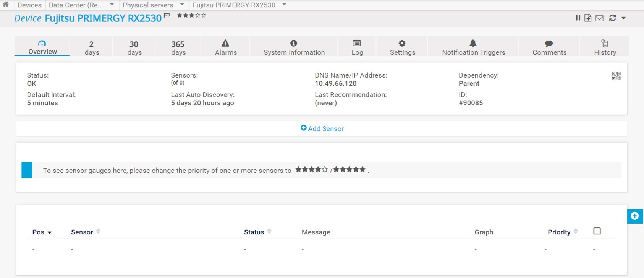Expand the Physical servers breadcrumb dropdown
The image size is (644, 278).
click(182, 5)
